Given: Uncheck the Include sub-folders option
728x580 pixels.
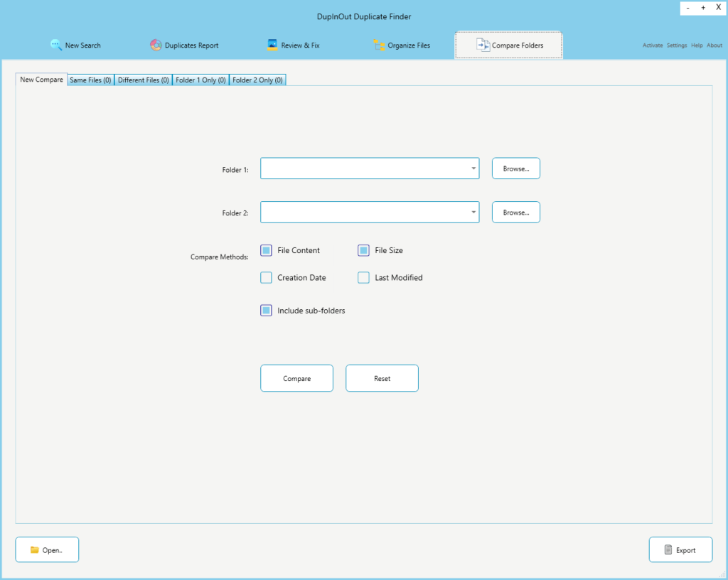Looking at the screenshot, I should 266,311.
